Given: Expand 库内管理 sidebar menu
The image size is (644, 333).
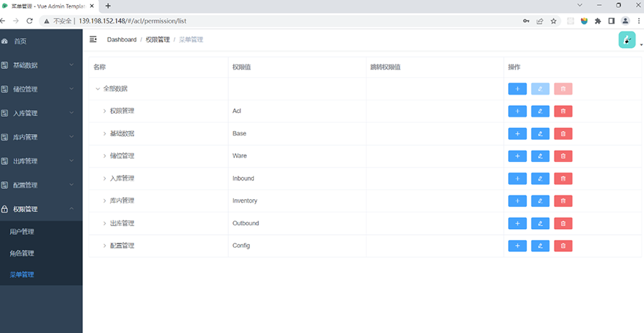Looking at the screenshot, I should pos(41,137).
